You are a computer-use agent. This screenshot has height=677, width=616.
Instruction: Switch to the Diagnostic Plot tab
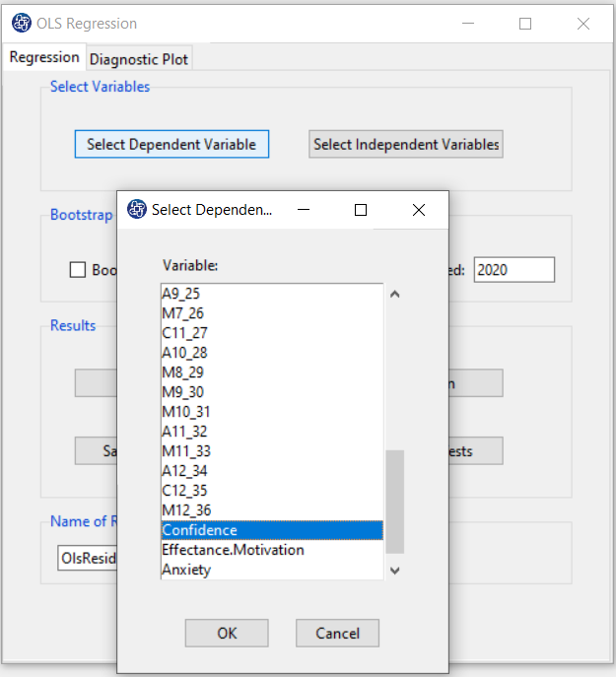click(x=139, y=59)
